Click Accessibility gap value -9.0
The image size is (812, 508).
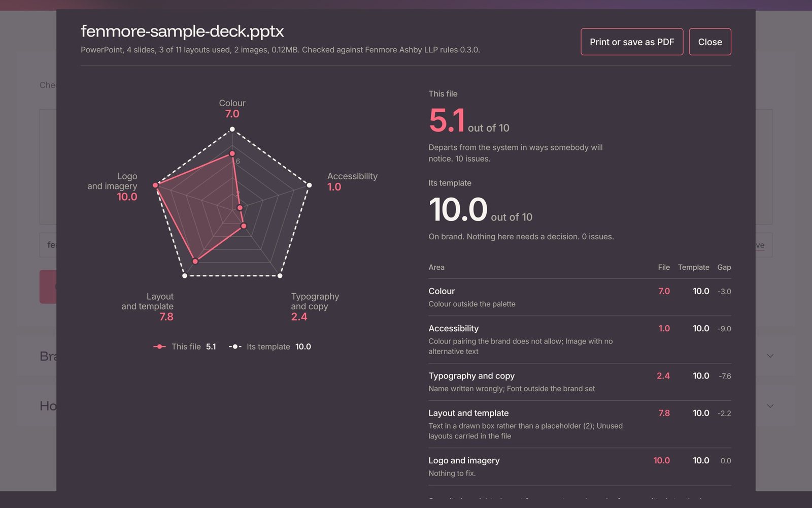(724, 329)
